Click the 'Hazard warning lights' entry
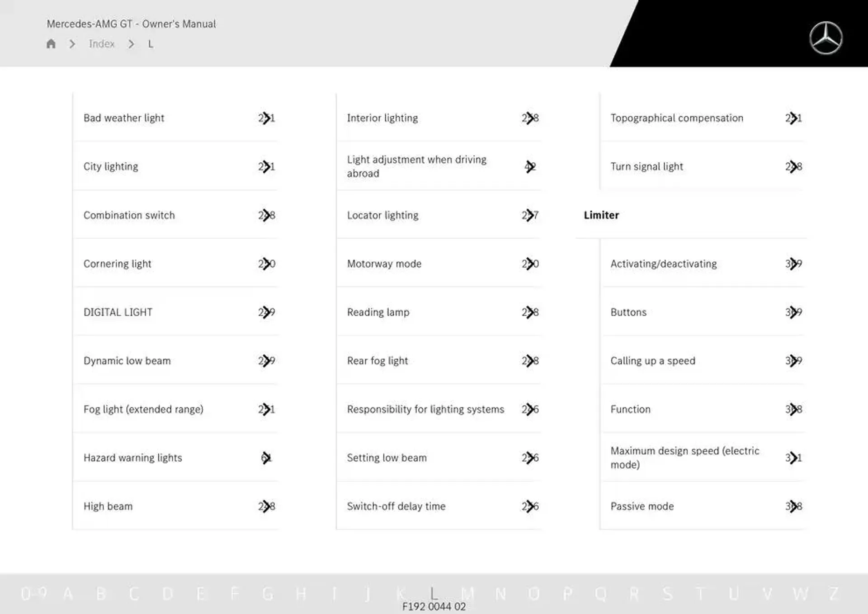This screenshot has height=614, width=868. (x=131, y=458)
